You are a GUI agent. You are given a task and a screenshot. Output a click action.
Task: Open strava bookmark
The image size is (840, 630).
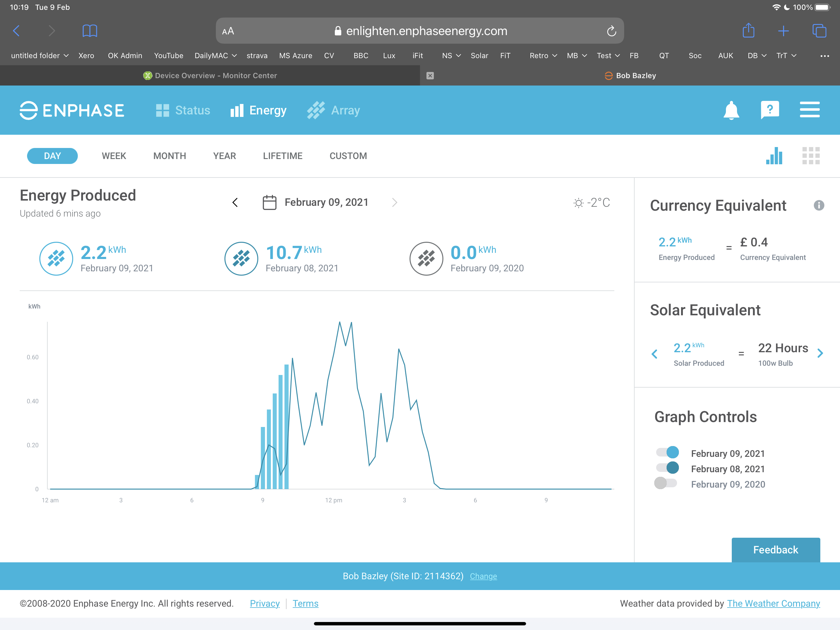(x=257, y=55)
